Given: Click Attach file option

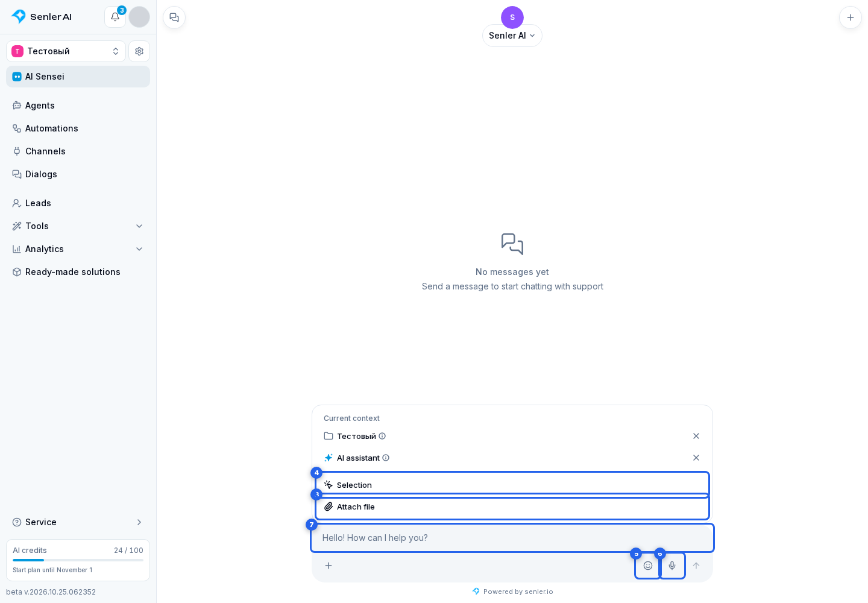Looking at the screenshot, I should point(512,507).
